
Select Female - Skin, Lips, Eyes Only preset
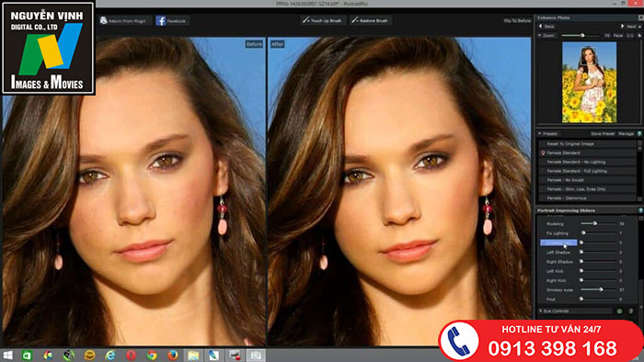(x=587, y=189)
